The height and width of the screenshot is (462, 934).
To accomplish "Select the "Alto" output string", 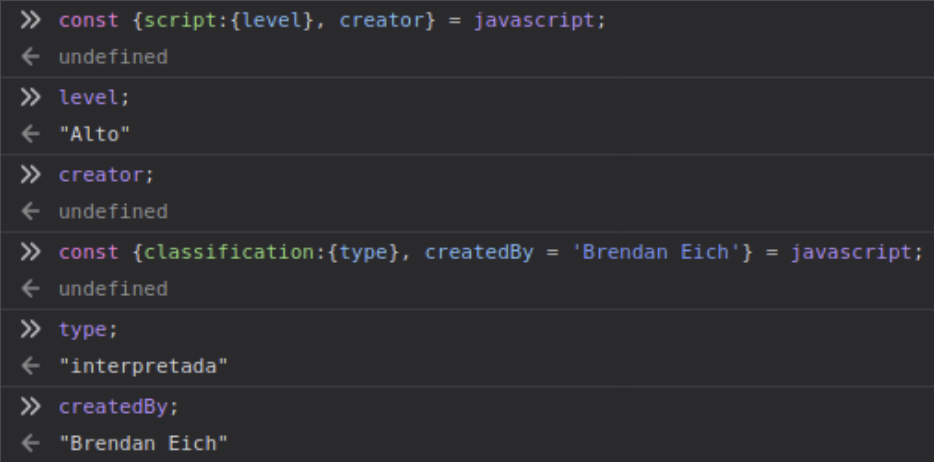I will [x=94, y=135].
